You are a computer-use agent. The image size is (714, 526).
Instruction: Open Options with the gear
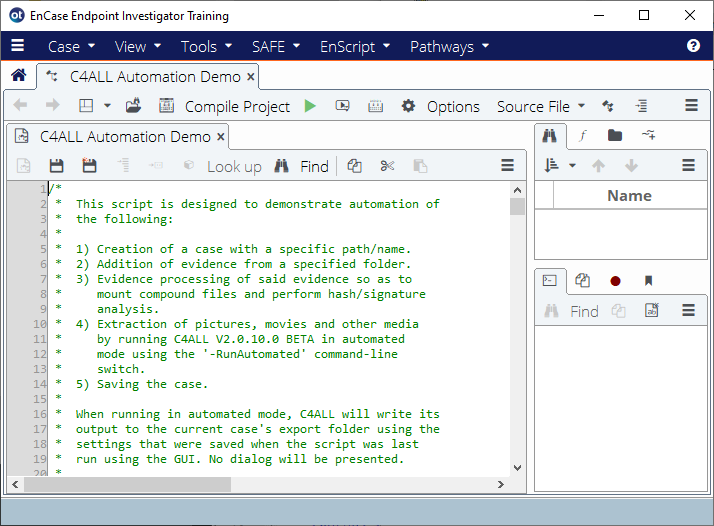[440, 106]
